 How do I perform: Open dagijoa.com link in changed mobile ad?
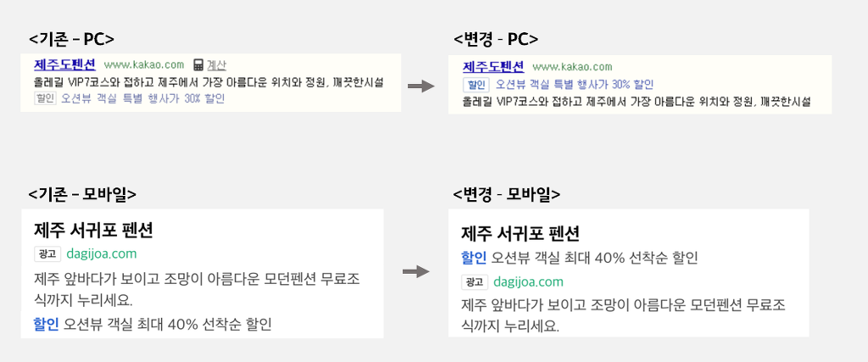tap(529, 281)
